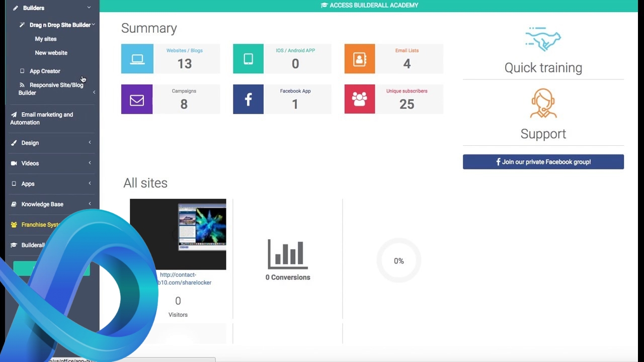Click the book icon next to Knowledge Base
Screen dimensions: 644x362
[14, 204]
